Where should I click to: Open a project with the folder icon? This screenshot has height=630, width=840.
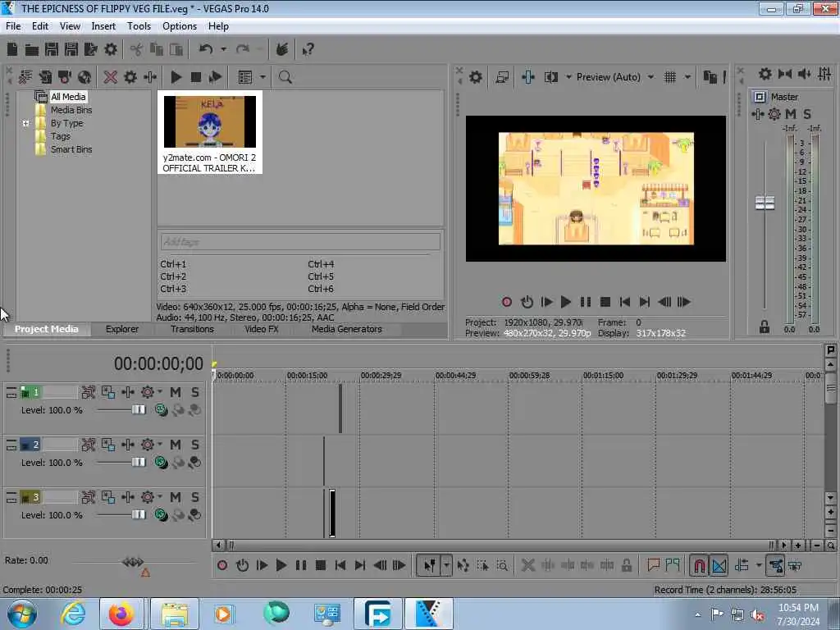pos(32,50)
